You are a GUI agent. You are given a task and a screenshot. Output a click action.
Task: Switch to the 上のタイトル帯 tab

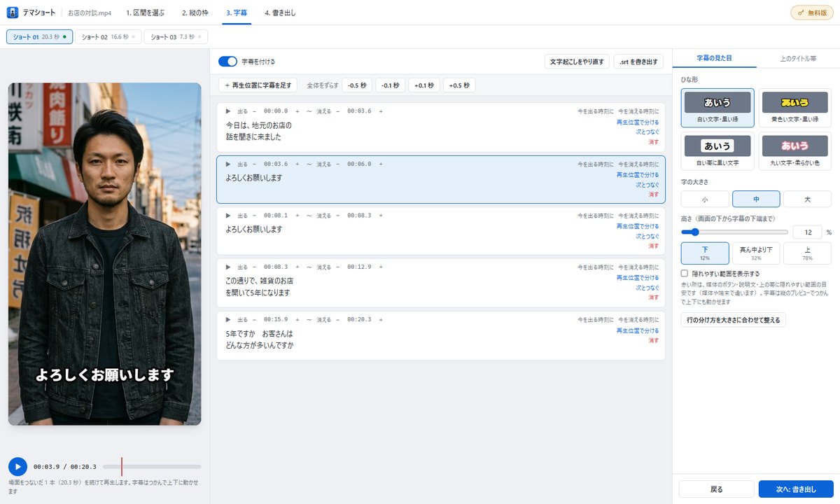click(798, 58)
